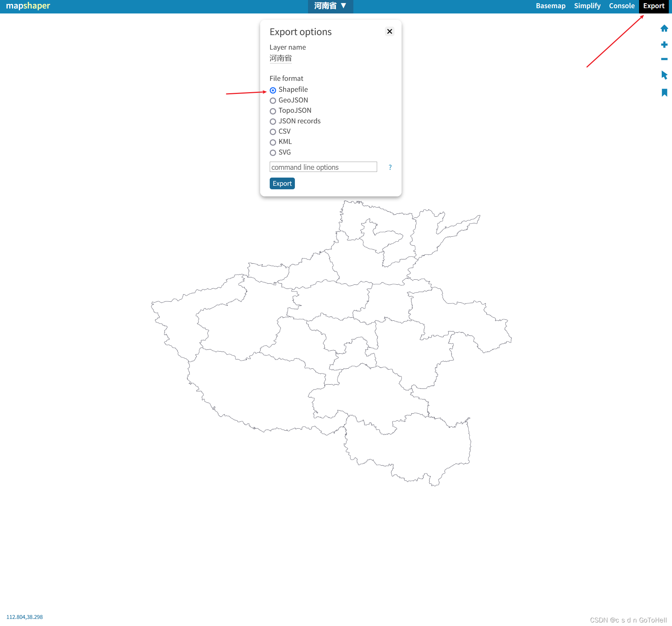Viewport: 672px width, 626px height.
Task: Zoom in using the plus icon
Action: (x=664, y=44)
